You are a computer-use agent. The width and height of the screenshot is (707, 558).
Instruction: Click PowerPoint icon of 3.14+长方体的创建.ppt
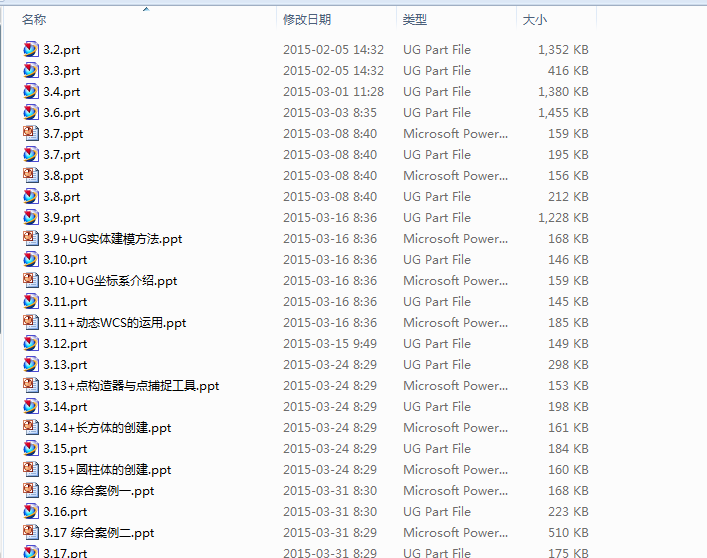tap(31, 427)
